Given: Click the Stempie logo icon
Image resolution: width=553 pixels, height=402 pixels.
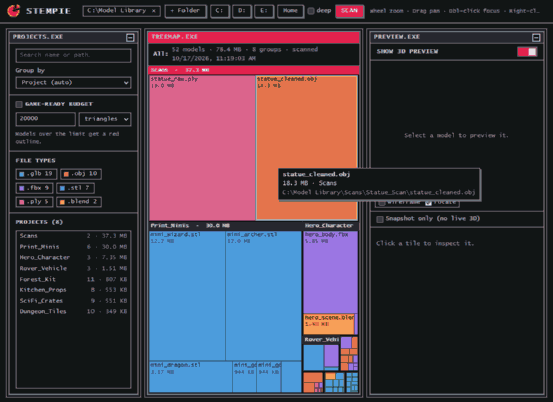Looking at the screenshot, I should point(14,11).
